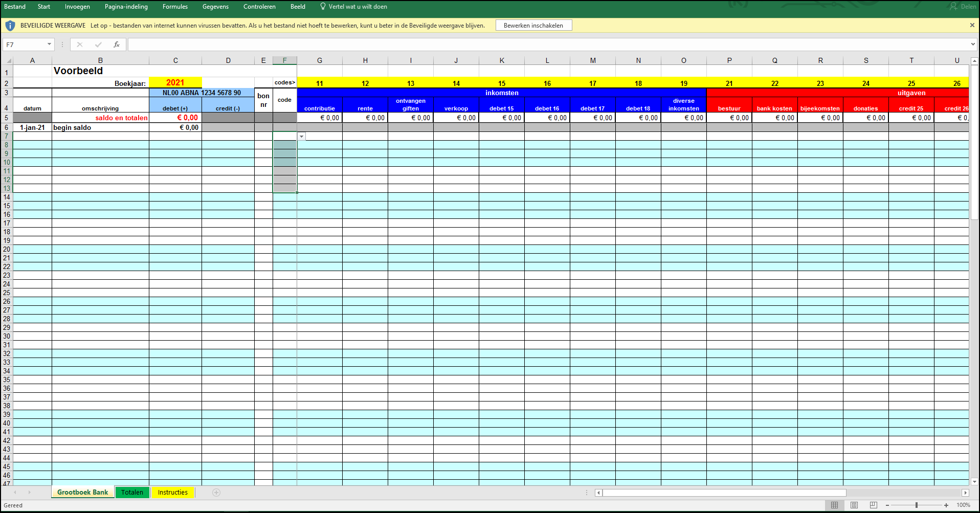
Task: Click the sheet tab bar splitter dots
Action: [x=587, y=493]
